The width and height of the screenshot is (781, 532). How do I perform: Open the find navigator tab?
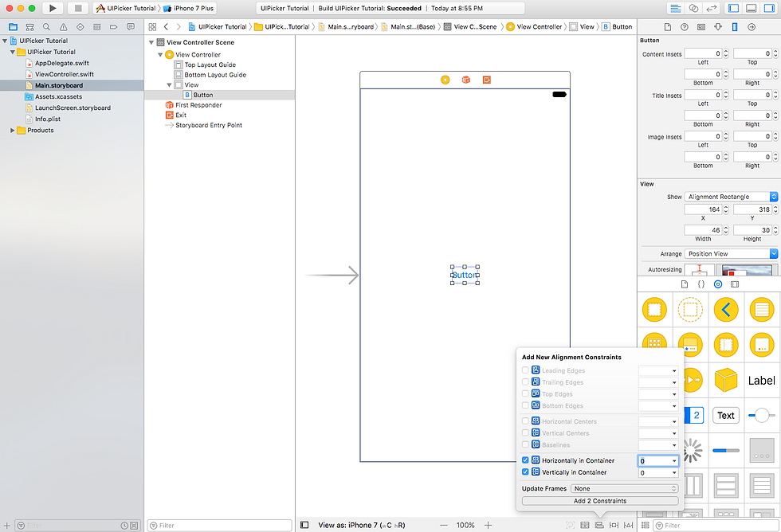(46, 27)
